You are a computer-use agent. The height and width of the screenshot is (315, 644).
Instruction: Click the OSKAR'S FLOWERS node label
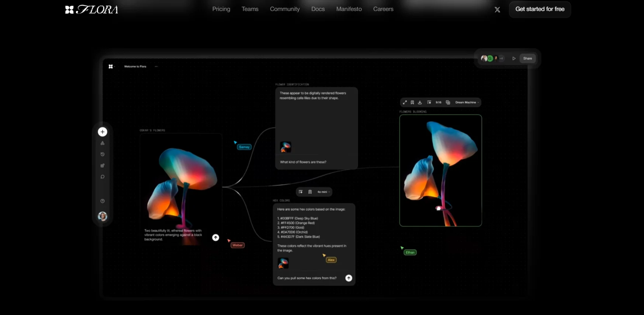tap(152, 130)
